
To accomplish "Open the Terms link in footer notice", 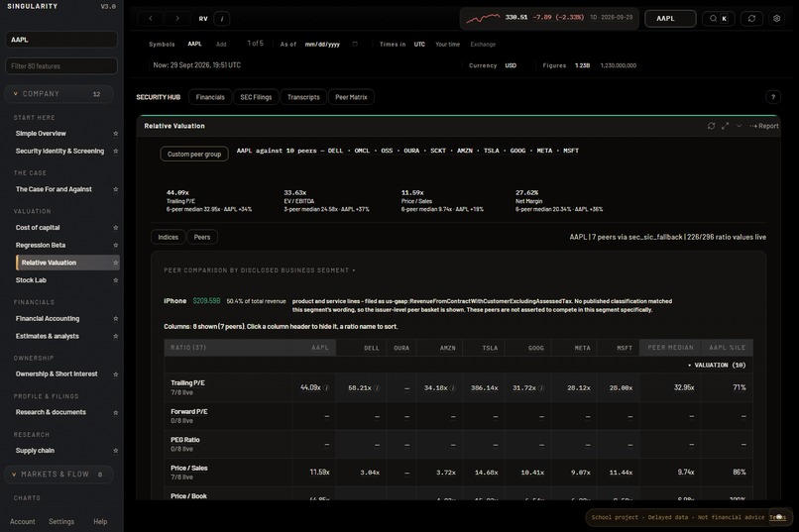I will pos(777,518).
